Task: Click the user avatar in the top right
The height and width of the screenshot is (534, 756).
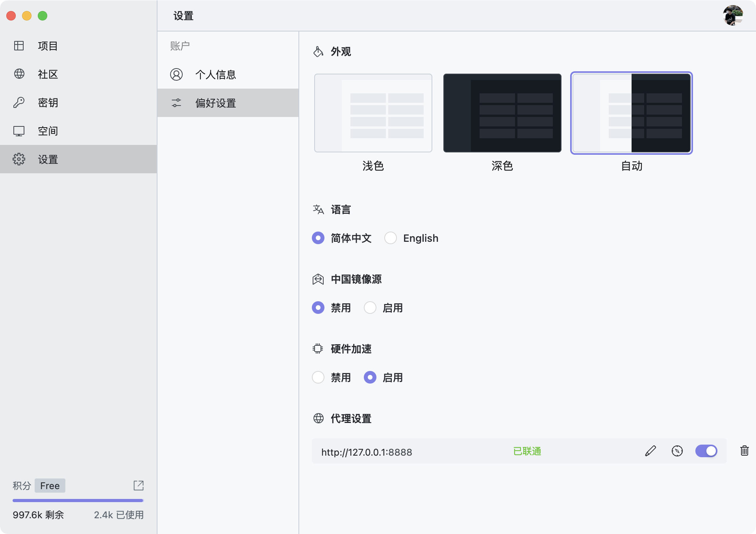Action: pos(732,15)
